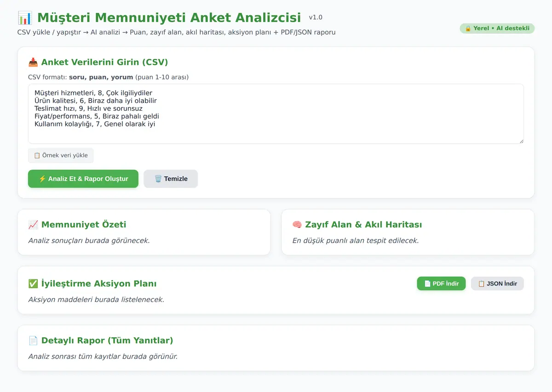Image resolution: width=552 pixels, height=392 pixels.
Task: Click the inbox icon beside Anket Verilerini Girin
Action: pyautogui.click(x=33, y=62)
